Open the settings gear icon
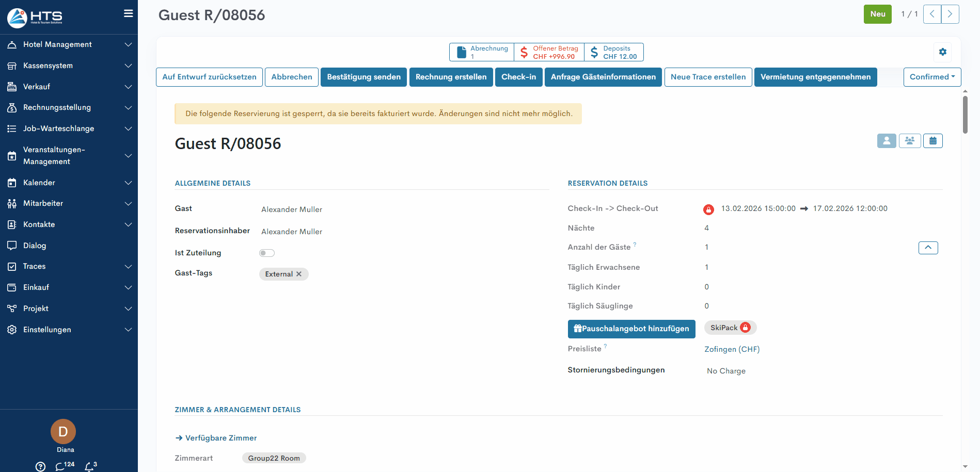980x472 pixels. click(x=942, y=52)
